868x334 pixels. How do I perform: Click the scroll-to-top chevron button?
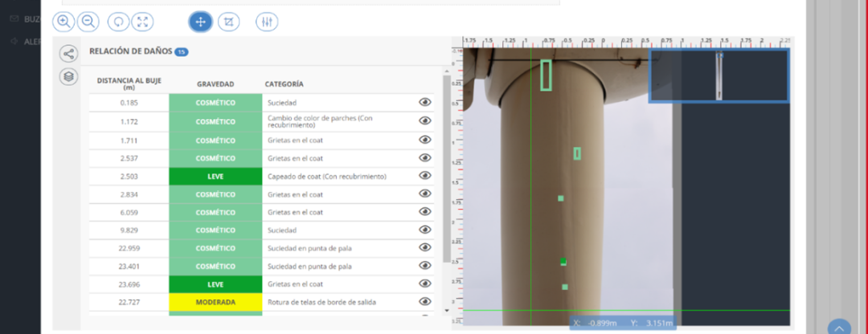point(838,327)
